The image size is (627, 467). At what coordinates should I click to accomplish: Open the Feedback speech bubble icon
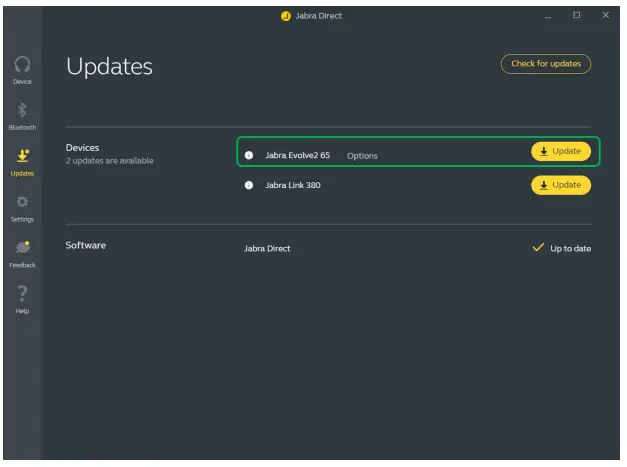[x=22, y=248]
